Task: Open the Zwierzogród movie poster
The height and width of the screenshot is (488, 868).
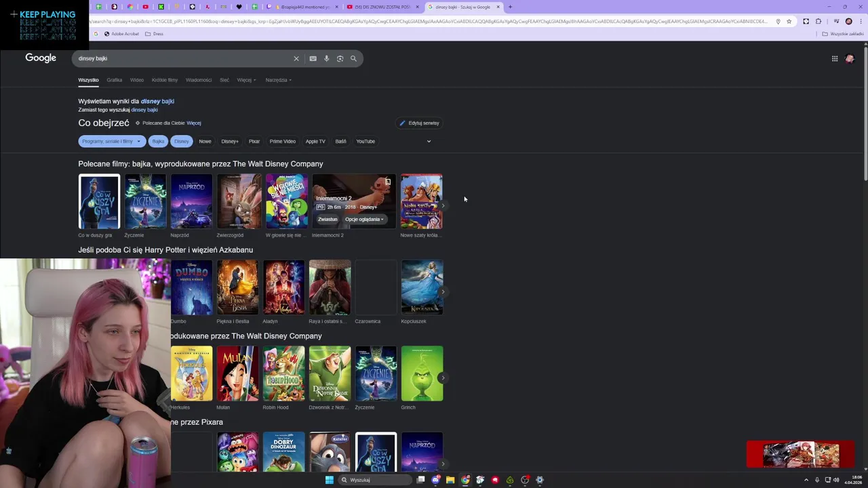Action: tap(239, 202)
